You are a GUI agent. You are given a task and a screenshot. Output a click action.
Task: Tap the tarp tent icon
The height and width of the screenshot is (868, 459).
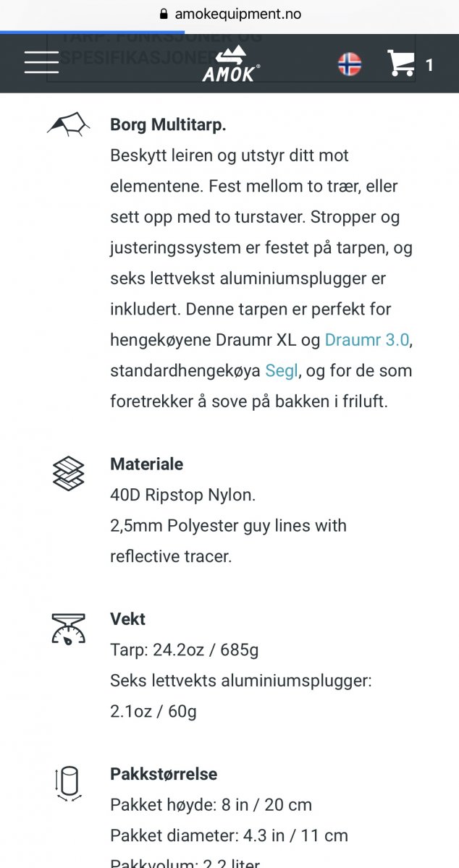(x=69, y=124)
